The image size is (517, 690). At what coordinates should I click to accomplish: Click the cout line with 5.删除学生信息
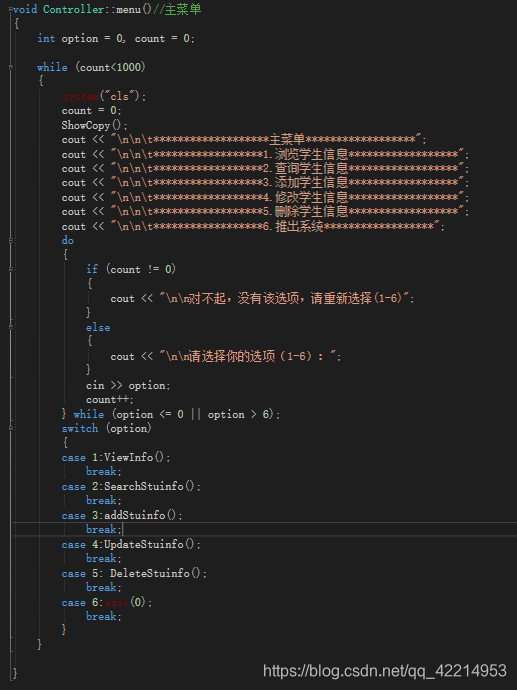pyautogui.click(x=265, y=212)
